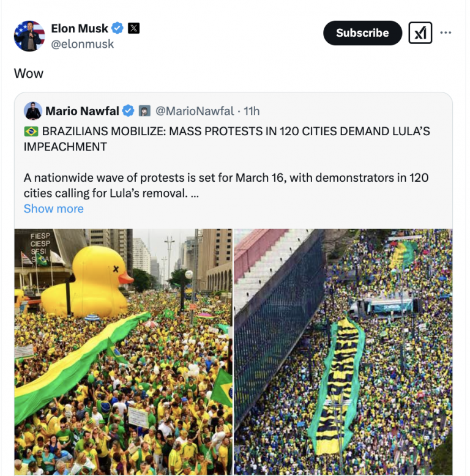Image resolution: width=470 pixels, height=476 pixels.
Task: Click the black X affiliate badge
Action: (x=133, y=28)
